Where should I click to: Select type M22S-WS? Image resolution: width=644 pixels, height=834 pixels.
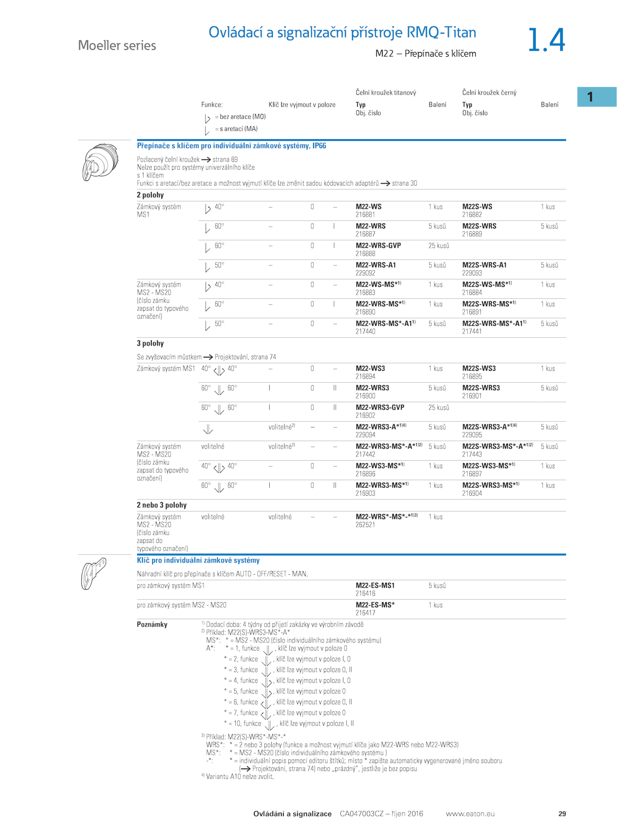477,207
